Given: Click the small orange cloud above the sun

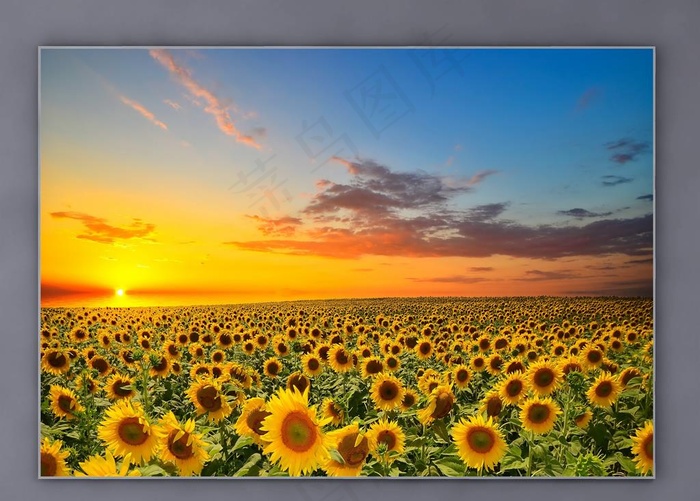Looking at the screenshot, I should [x=103, y=228].
